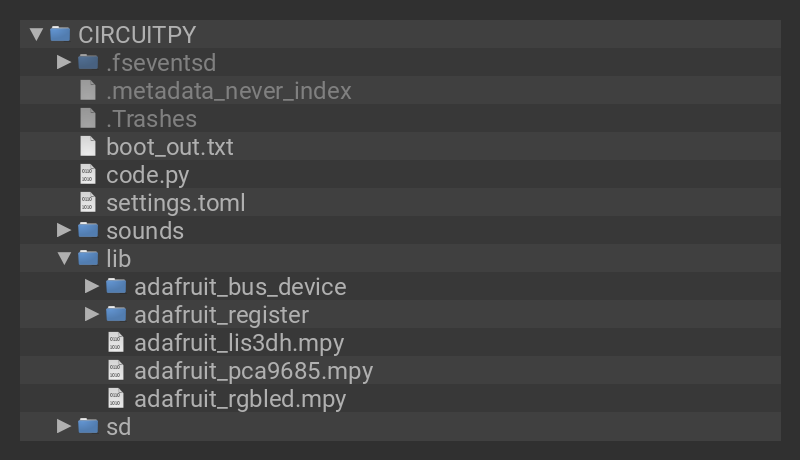The height and width of the screenshot is (460, 800).
Task: Expand the adafruit_bus_device folder
Action: click(x=92, y=286)
